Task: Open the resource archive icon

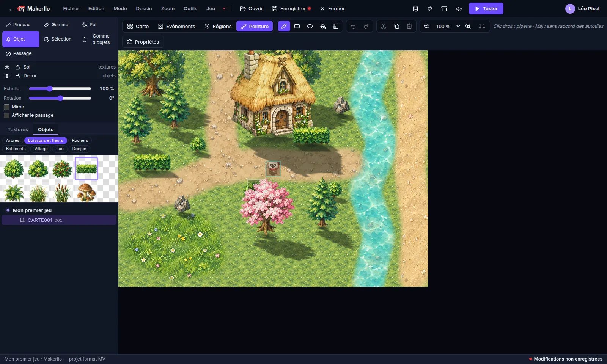Action: pos(444,8)
